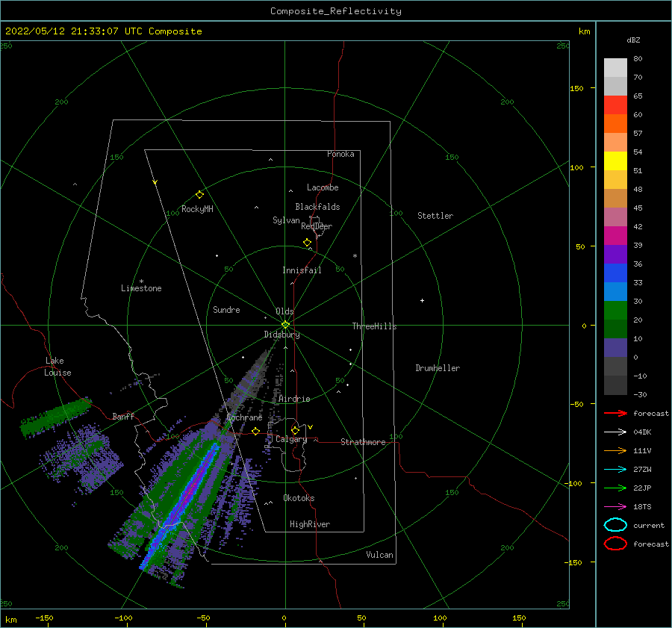Click the Strathmore town label
This screenshot has height=628, width=672.
click(x=363, y=442)
